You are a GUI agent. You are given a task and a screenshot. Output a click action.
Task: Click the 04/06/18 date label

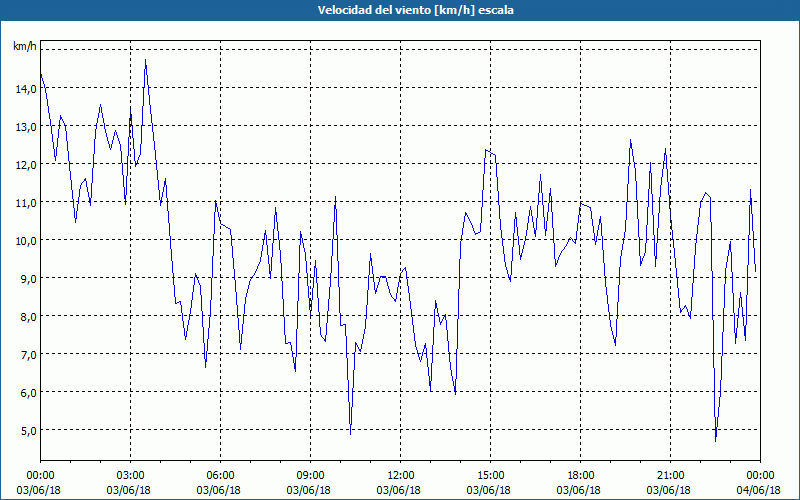coord(758,490)
